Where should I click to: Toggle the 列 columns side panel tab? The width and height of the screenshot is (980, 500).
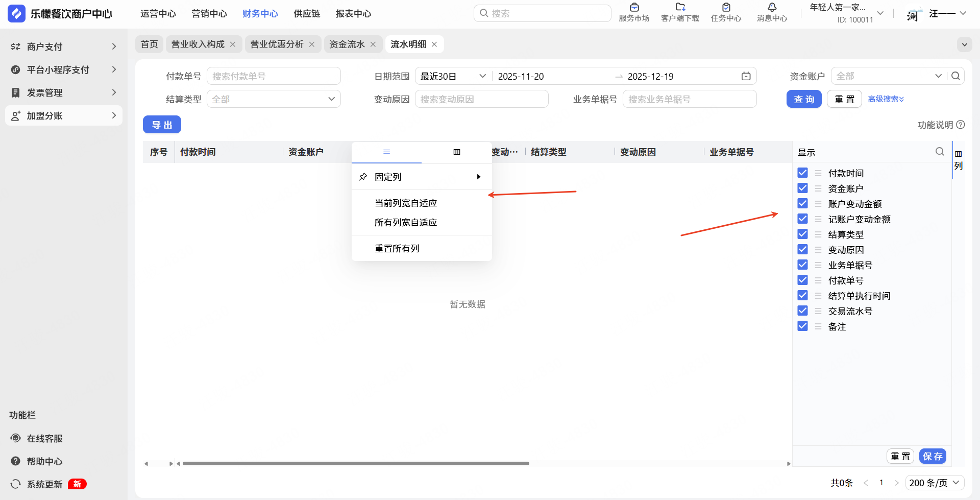click(959, 160)
